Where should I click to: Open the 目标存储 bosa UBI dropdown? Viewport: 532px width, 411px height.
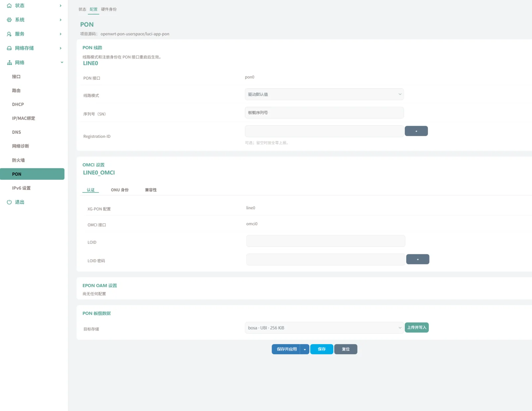pos(324,328)
